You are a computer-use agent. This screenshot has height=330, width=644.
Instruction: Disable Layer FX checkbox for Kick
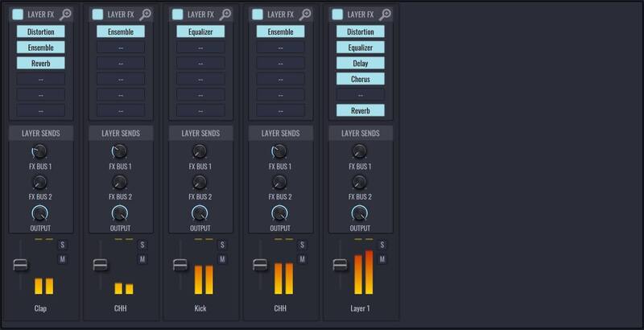(x=177, y=14)
